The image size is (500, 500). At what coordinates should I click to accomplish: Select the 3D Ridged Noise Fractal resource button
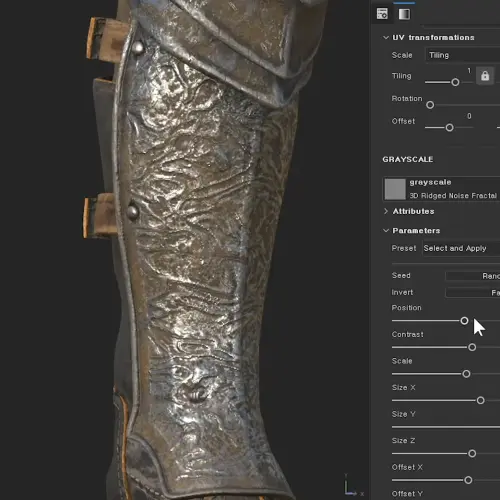point(442,189)
